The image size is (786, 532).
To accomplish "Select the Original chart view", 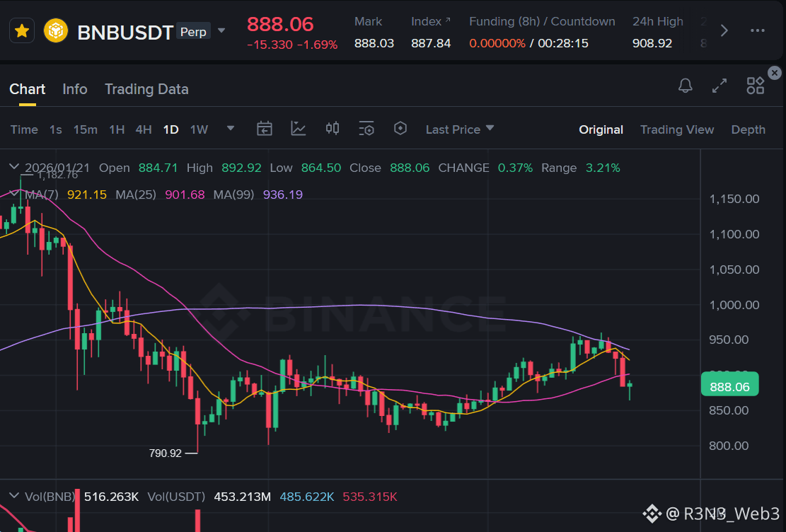I will pyautogui.click(x=601, y=129).
